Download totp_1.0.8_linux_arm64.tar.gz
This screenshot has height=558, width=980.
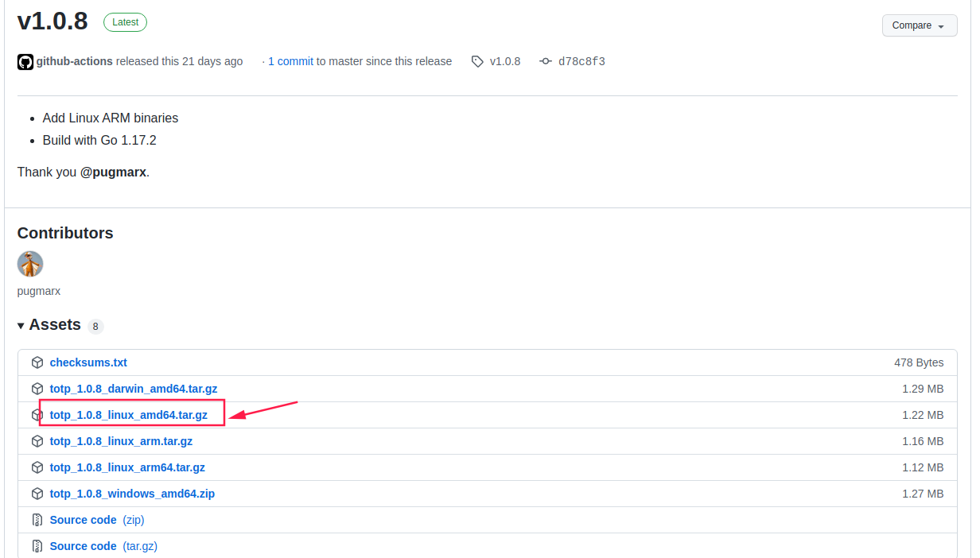tap(127, 467)
